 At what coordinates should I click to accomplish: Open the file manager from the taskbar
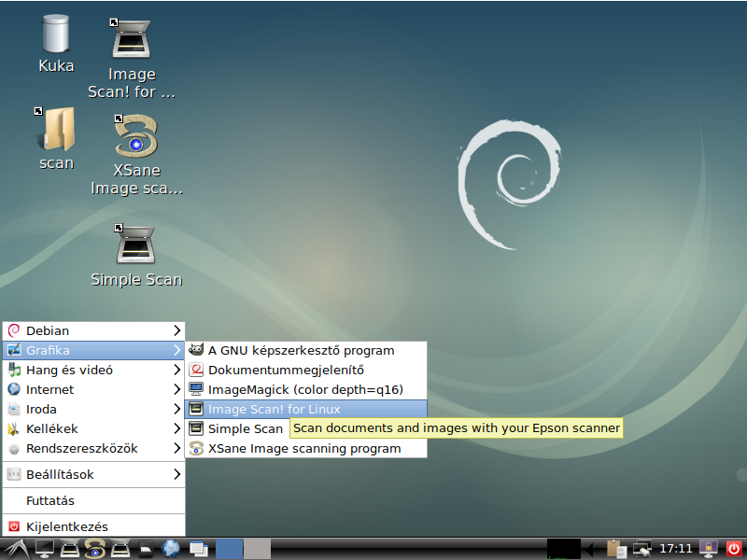pyautogui.click(x=146, y=550)
